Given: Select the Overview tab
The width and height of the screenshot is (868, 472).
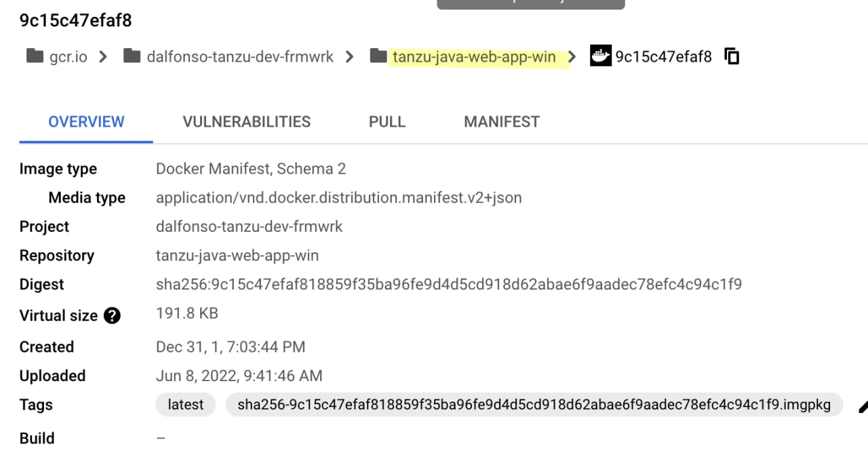Looking at the screenshot, I should [x=86, y=122].
